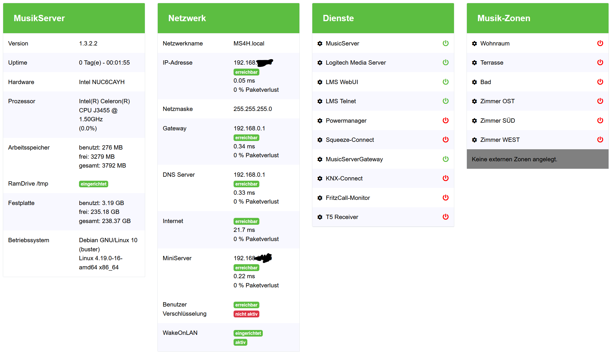The image size is (614, 364).
Task: Click gear icon next to FritzCall-Monitor
Action: 320,198
